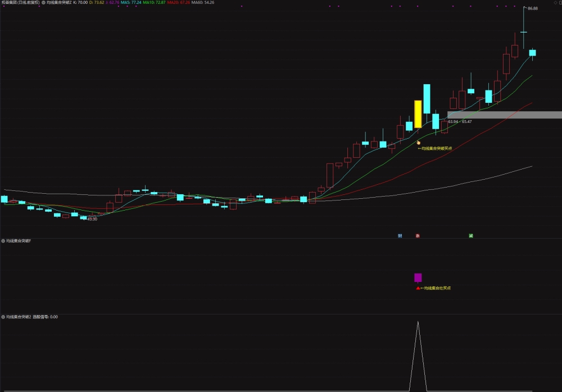Select the yellow highlighted breakout candlestick
Image resolution: width=562 pixels, height=392 pixels.
(x=418, y=114)
